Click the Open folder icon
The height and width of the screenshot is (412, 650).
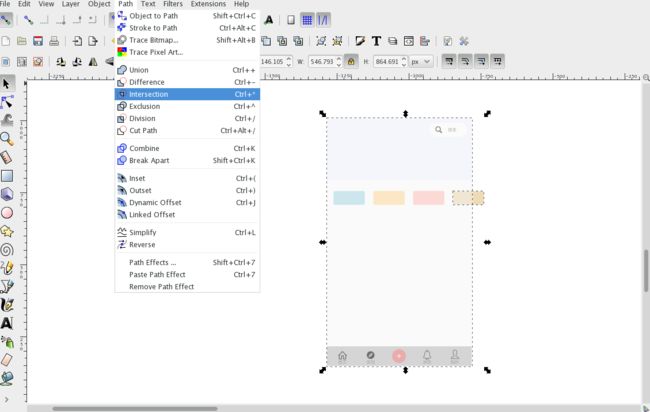(x=22, y=41)
